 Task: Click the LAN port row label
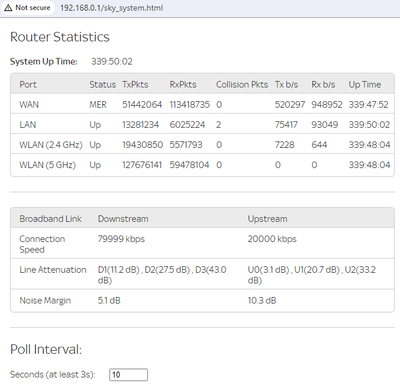28,125
